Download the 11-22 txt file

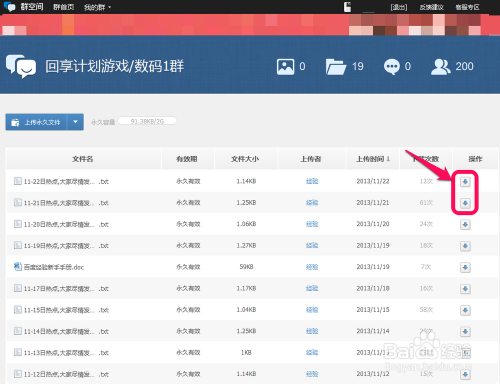pyautogui.click(x=465, y=182)
